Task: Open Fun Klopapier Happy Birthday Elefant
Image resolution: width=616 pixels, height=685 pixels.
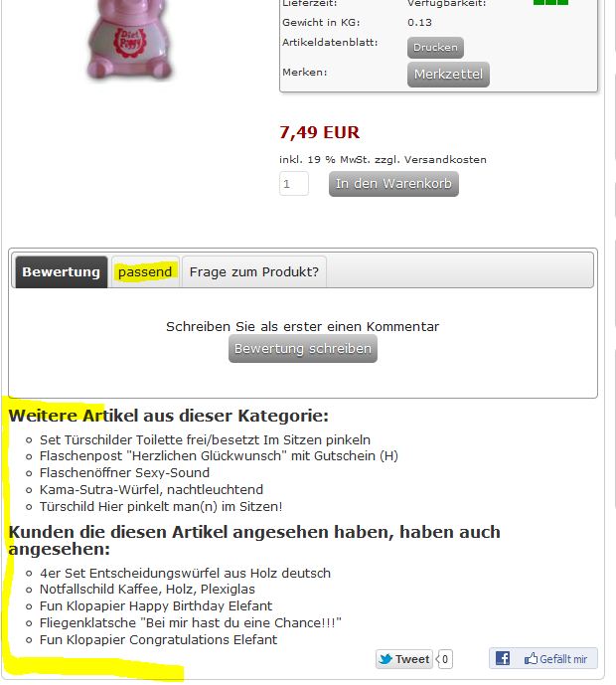Action: click(x=156, y=605)
